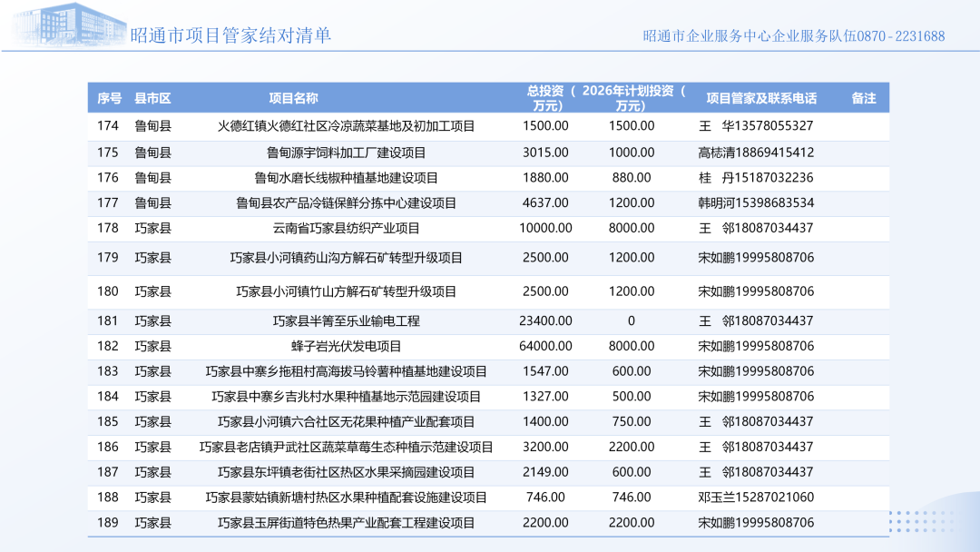Click total investment 1547.00

(545, 372)
